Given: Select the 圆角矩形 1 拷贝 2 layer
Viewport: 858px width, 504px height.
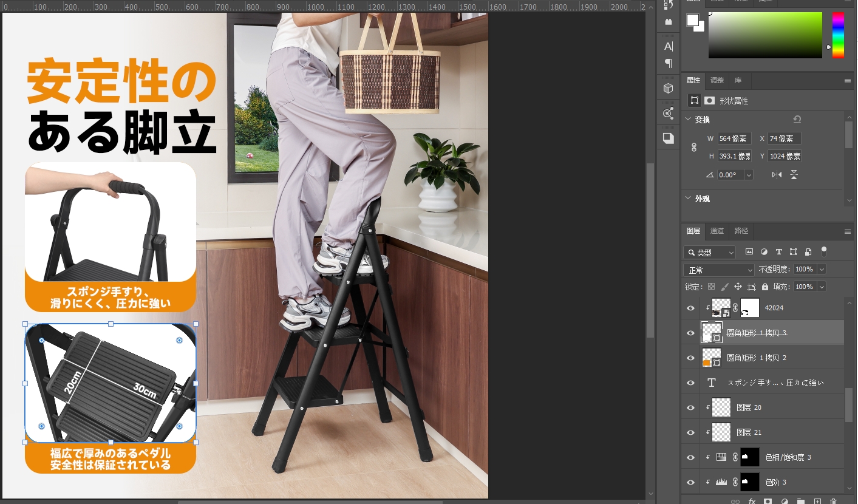Looking at the screenshot, I should 756,358.
